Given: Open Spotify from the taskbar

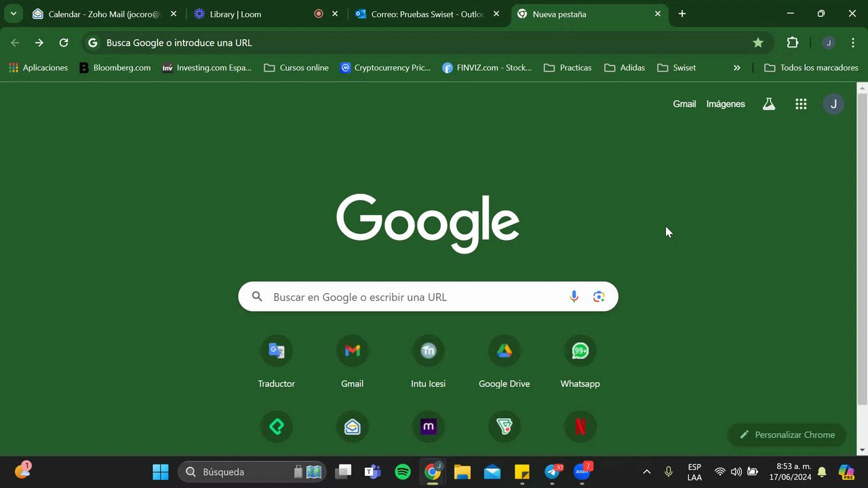Looking at the screenshot, I should point(403,472).
